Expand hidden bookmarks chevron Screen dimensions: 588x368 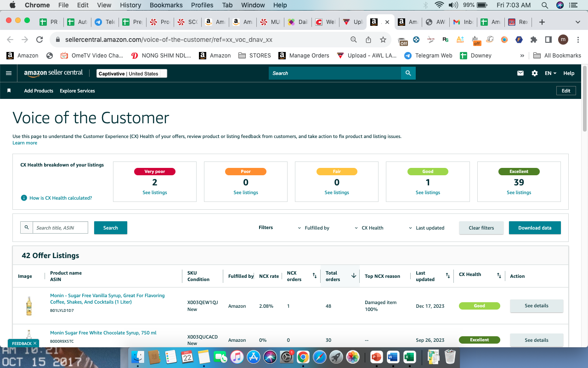click(x=522, y=56)
